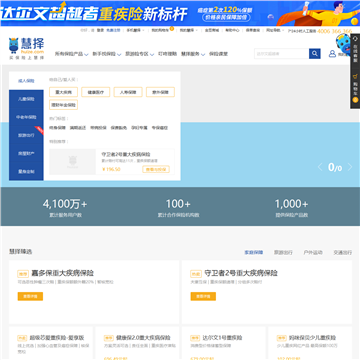The image size is (360, 360).
Task: Open 嘉多保重大疾病保险 title
Action: (x=62, y=273)
